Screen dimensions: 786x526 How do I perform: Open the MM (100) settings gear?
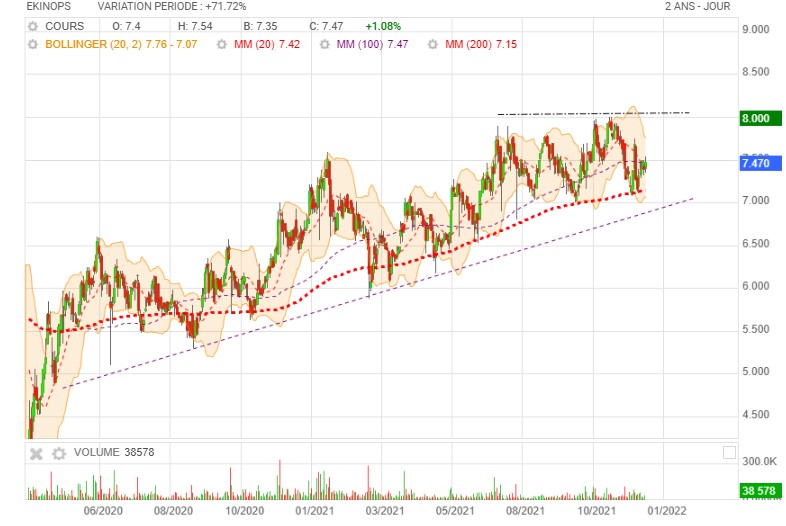(324, 45)
